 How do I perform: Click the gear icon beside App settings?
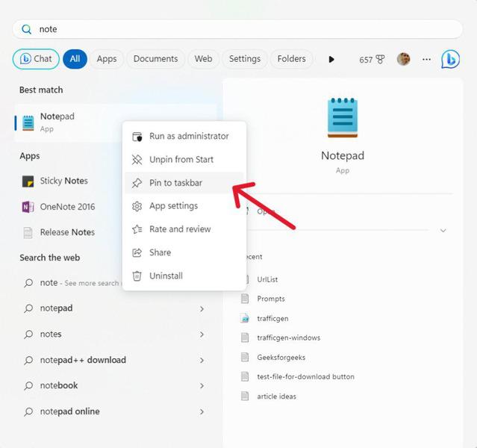(137, 206)
